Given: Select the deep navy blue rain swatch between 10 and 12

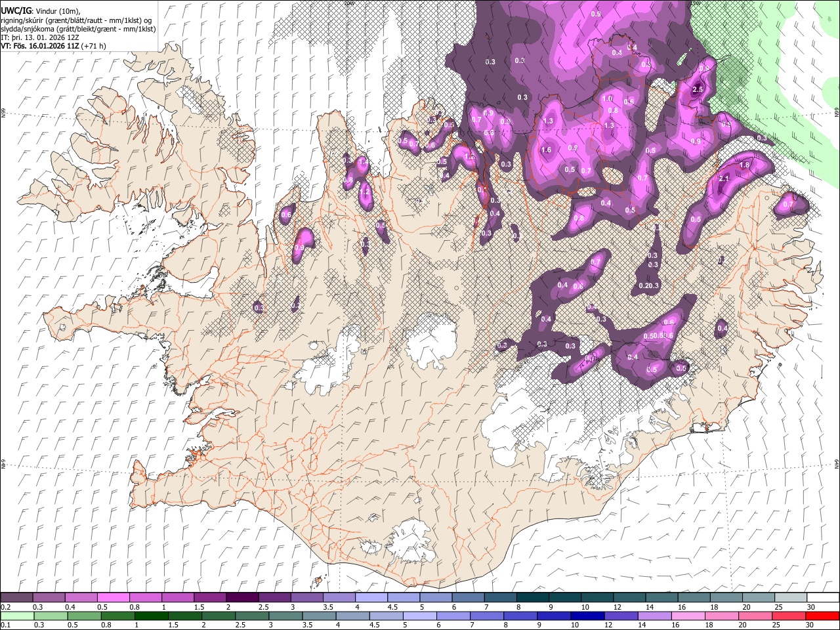Looking at the screenshot, I should click(x=587, y=616).
